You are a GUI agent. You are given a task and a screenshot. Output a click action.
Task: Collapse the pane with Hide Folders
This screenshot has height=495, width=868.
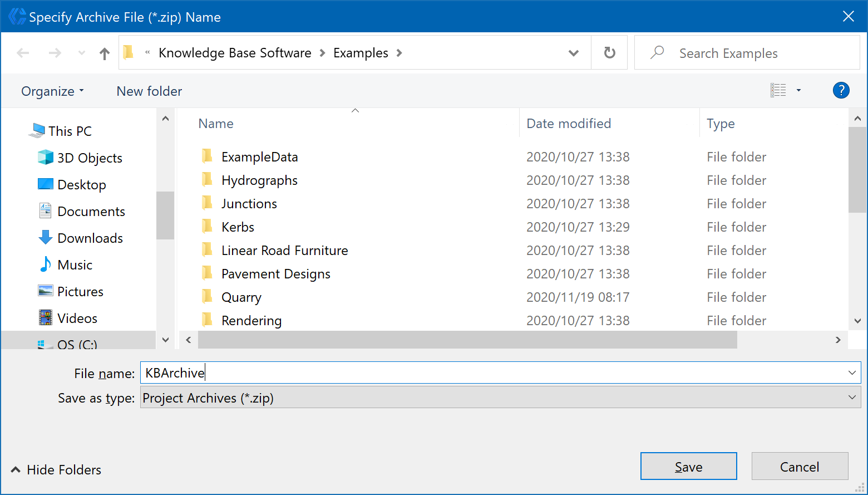tap(56, 470)
